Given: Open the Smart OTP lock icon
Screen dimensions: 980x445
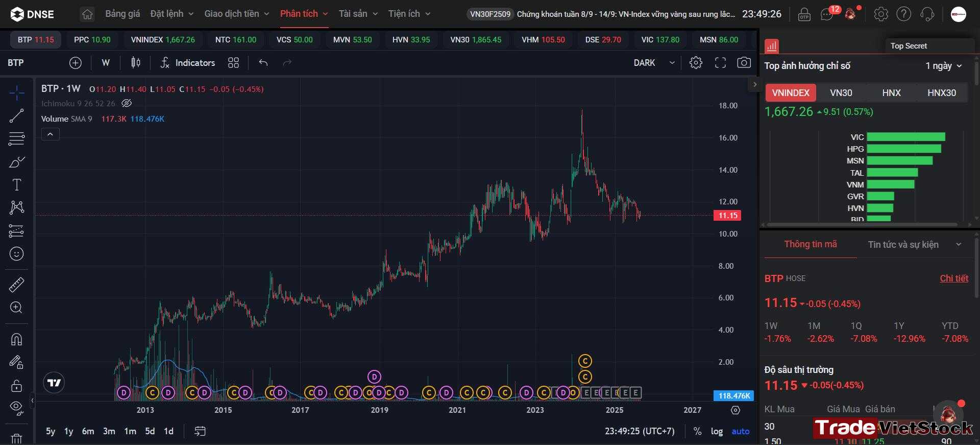Looking at the screenshot, I should click(x=804, y=14).
